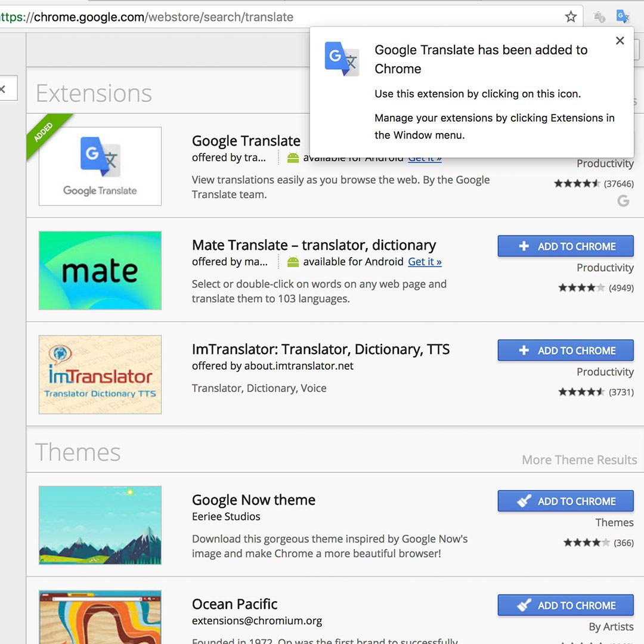Viewport: 644px width, 644px height.
Task: Open the Google Translate extension title
Action: pos(246,141)
